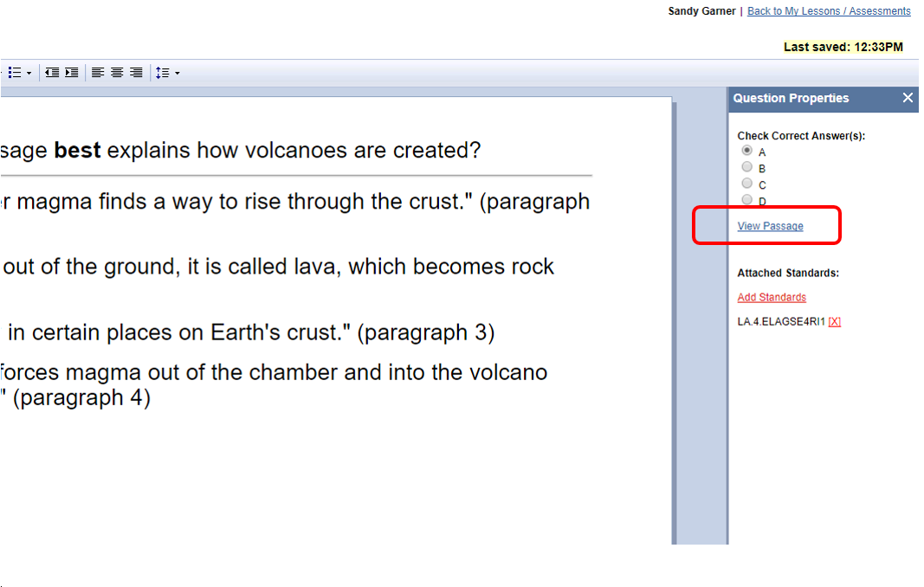
Task: Expand the line spacing dropdown arrow
Action: (x=177, y=74)
